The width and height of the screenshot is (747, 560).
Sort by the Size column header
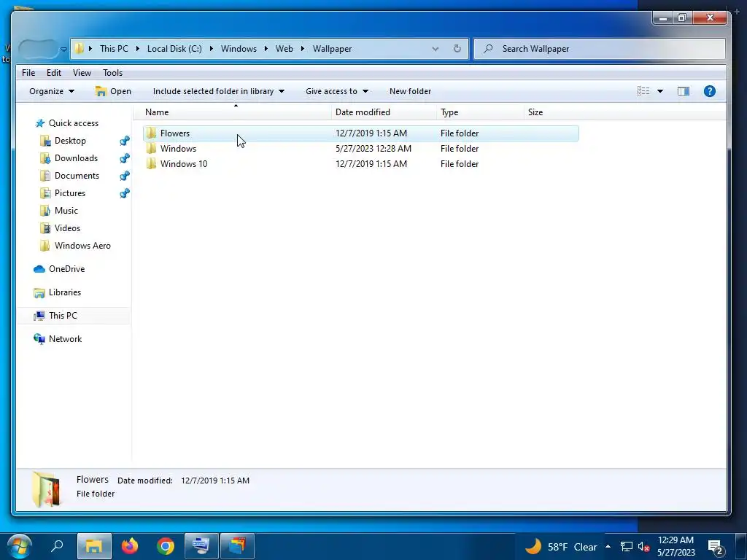[535, 112]
